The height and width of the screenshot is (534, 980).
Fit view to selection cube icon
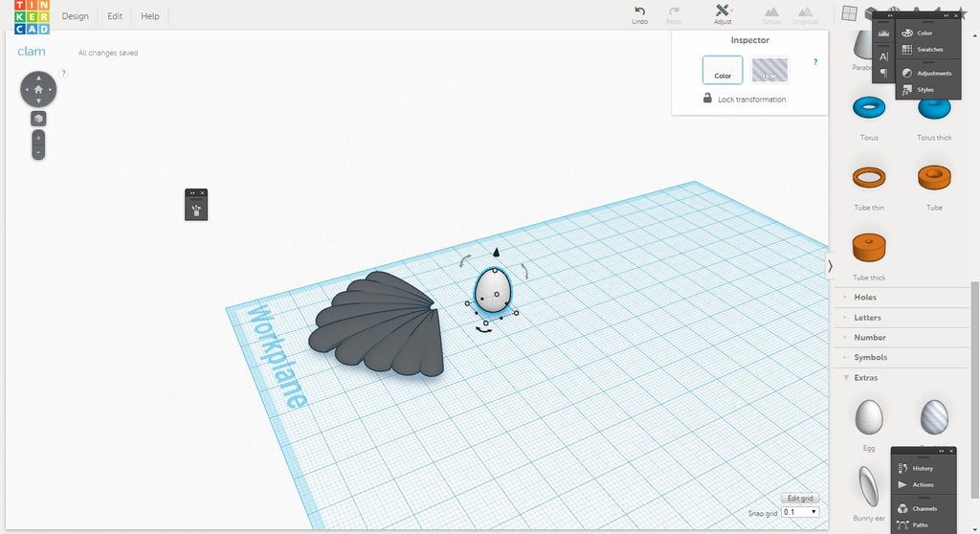coord(38,118)
